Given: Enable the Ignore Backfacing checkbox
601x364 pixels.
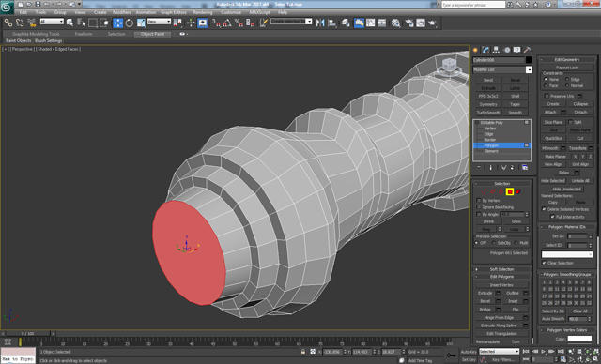Looking at the screenshot, I should [479, 207].
